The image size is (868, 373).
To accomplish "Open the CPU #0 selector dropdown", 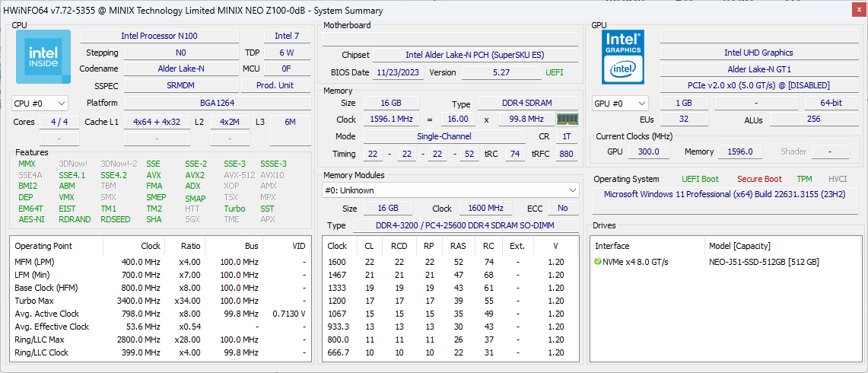I will (x=40, y=103).
